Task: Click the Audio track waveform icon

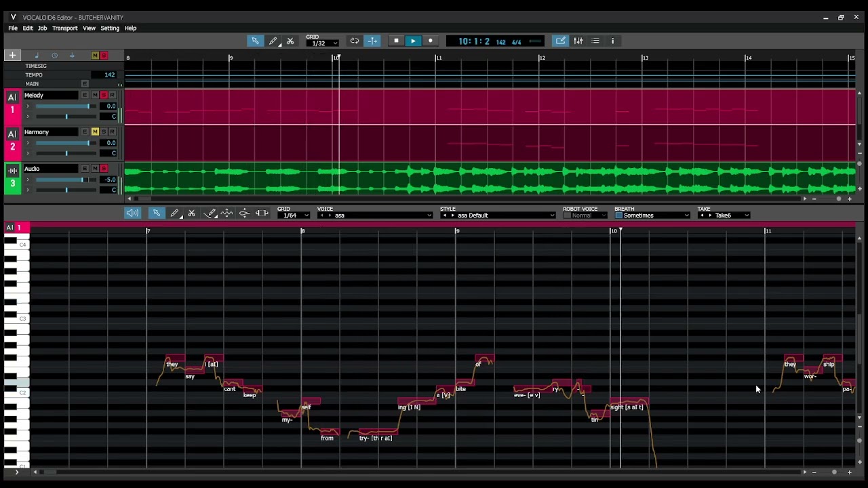Action: coord(12,171)
